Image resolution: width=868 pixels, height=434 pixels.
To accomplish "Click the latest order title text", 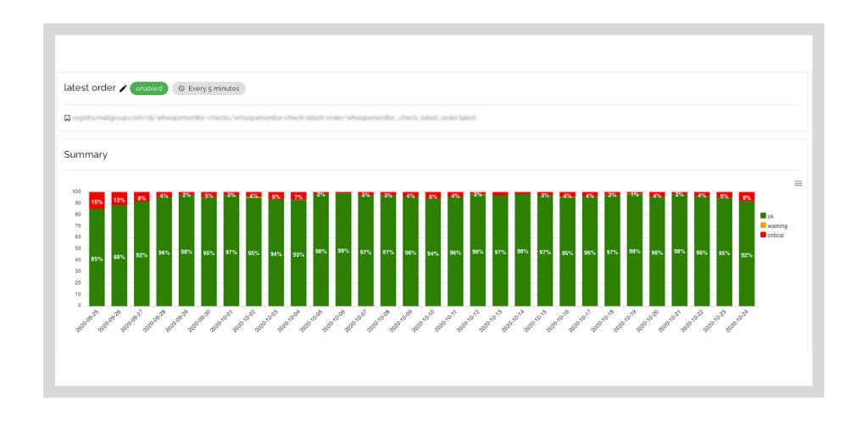I will click(x=90, y=88).
